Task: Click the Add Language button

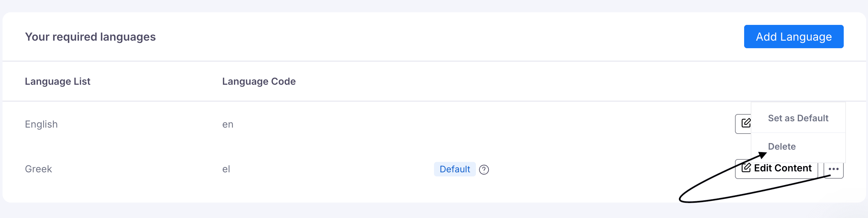Action: [x=794, y=37]
